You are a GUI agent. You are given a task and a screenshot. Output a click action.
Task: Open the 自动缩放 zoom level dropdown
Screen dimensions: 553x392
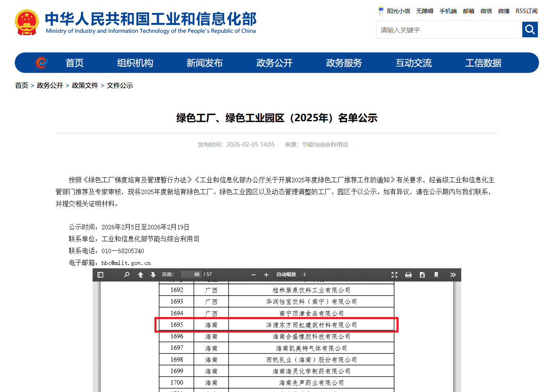[x=290, y=274]
